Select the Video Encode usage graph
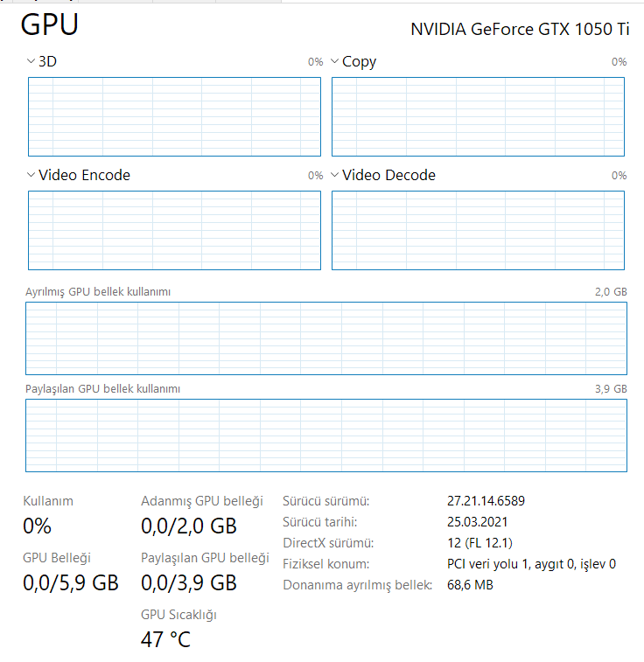This screenshot has width=644, height=662. [175, 230]
